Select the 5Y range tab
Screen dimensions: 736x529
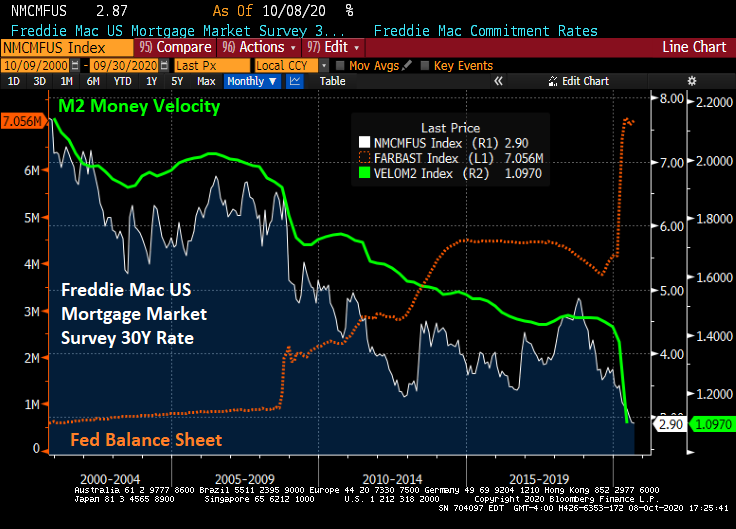click(x=177, y=81)
